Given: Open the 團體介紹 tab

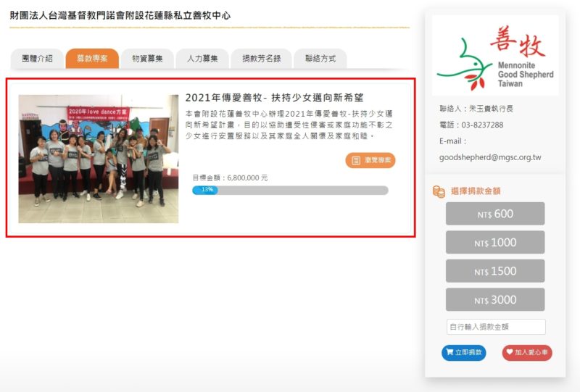Looking at the screenshot, I should 37,59.
